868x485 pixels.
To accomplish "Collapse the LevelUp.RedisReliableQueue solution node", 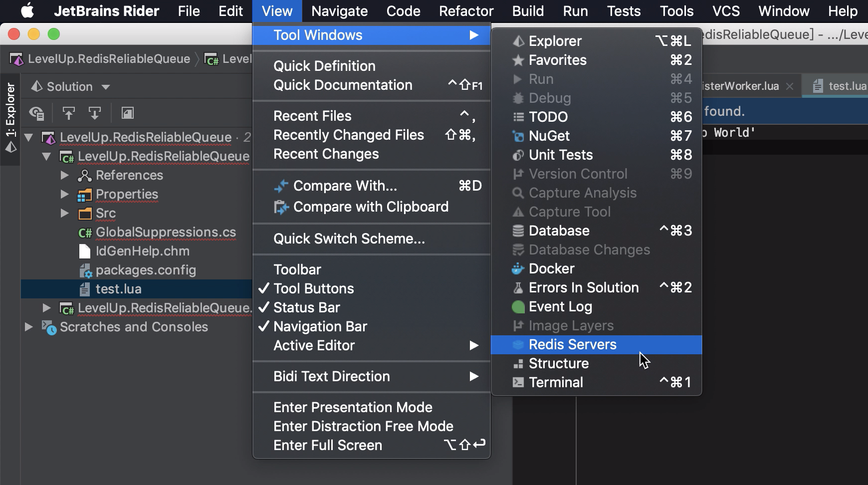I will click(x=29, y=137).
